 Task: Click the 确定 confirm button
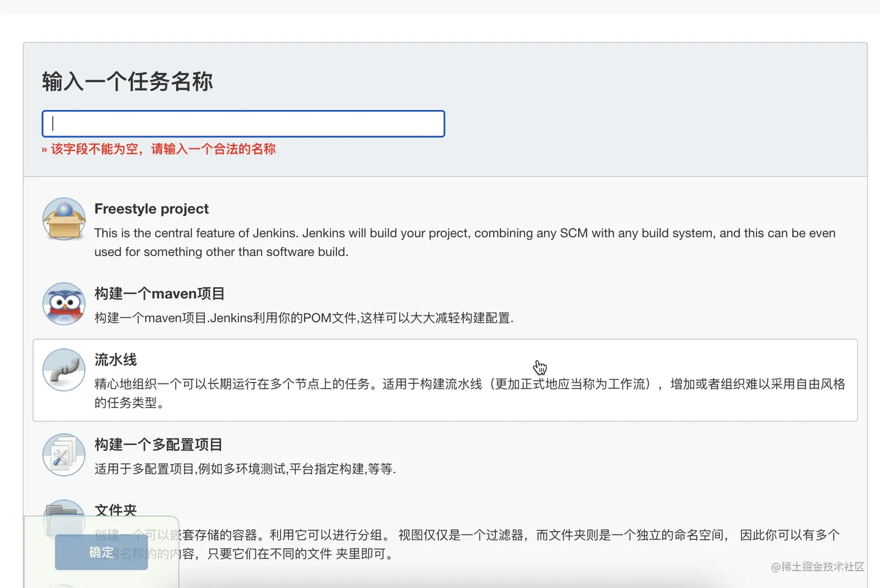101,552
